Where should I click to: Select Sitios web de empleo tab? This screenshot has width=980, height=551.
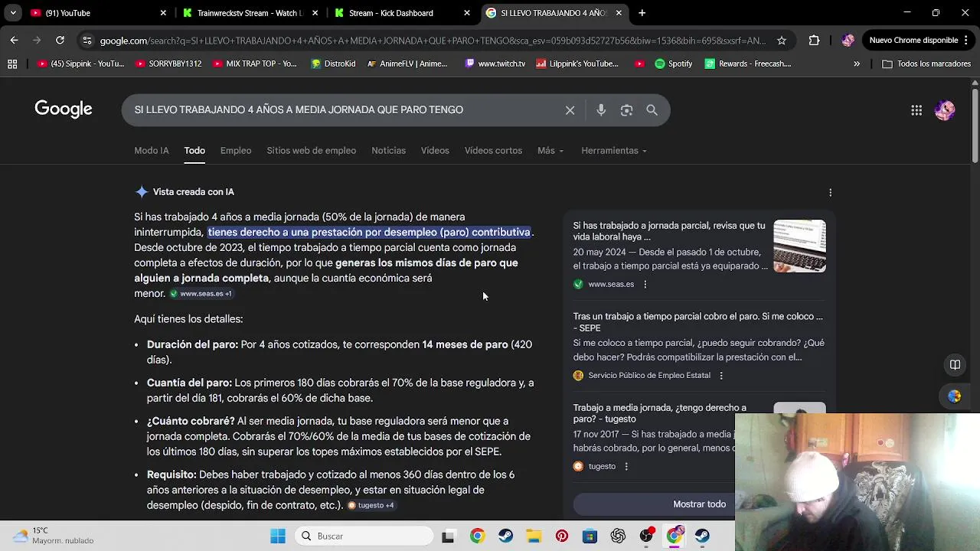(312, 151)
